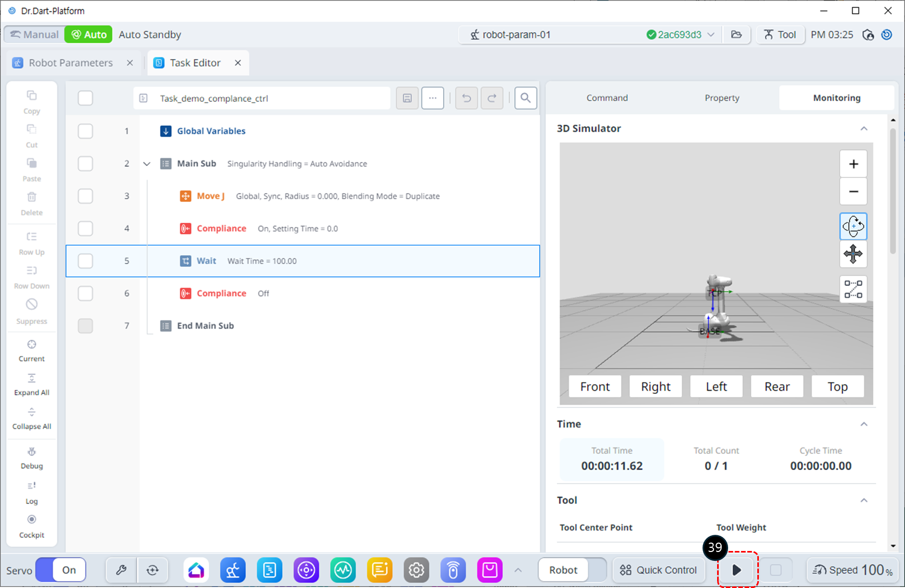The width and height of the screenshot is (905, 588).
Task: Switch to the Robot Parameters tab
Action: tap(70, 63)
